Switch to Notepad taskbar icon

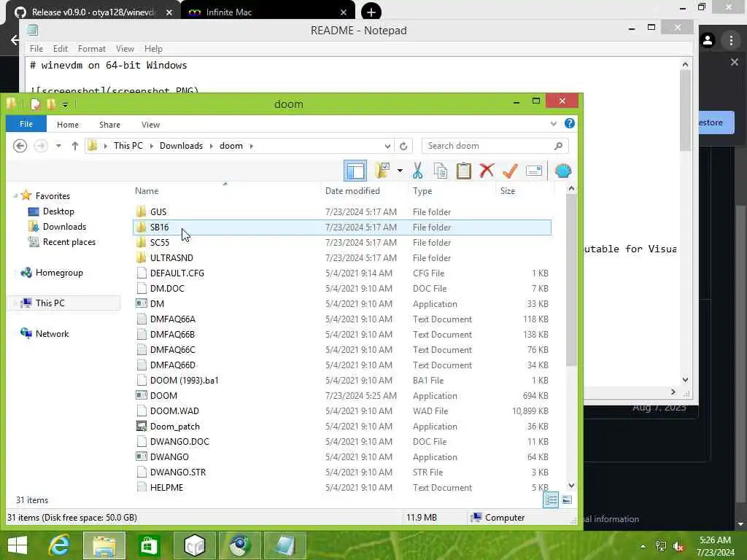coord(285,545)
